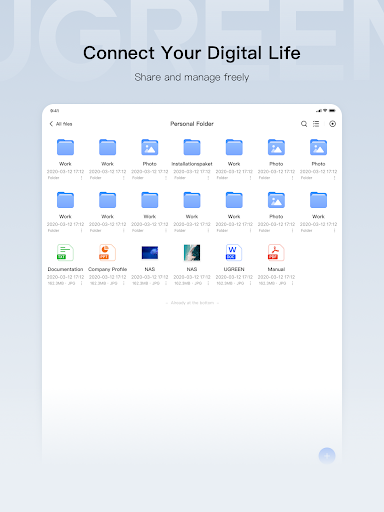Open the UGREEN DOC file

234,252
